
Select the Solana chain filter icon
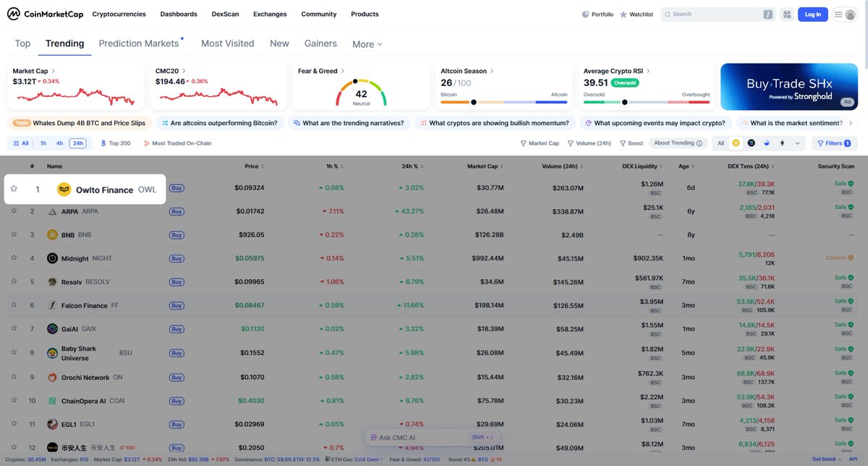751,143
